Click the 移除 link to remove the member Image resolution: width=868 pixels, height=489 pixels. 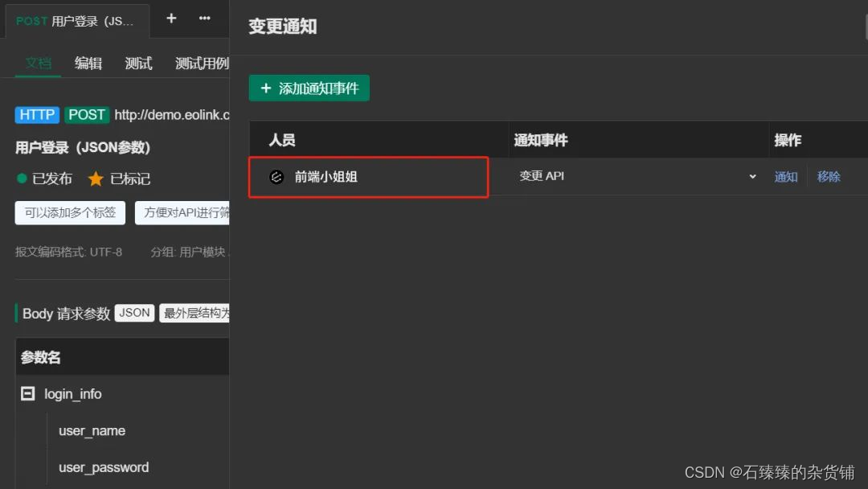click(828, 176)
